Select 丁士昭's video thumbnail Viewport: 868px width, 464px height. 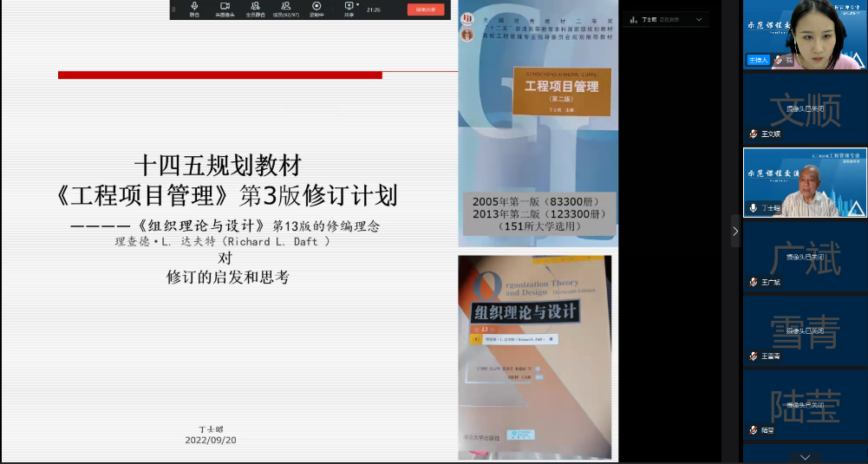pyautogui.click(x=804, y=182)
